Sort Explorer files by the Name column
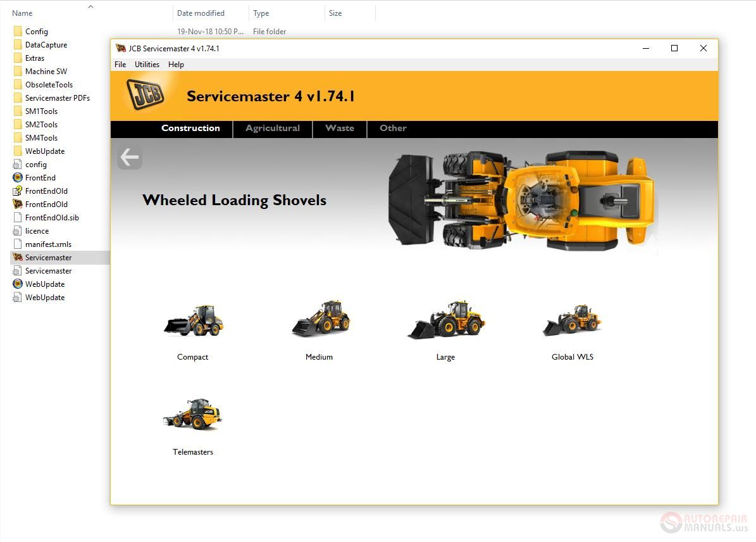 tap(22, 13)
